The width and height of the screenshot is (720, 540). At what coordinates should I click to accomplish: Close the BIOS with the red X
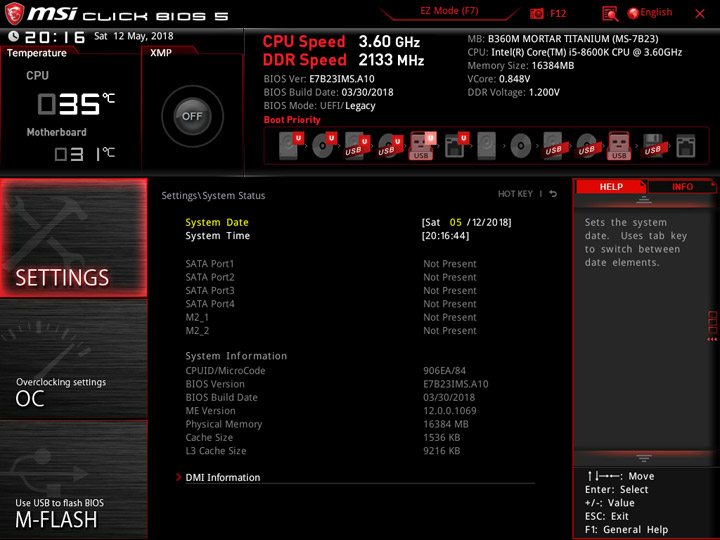pos(700,14)
